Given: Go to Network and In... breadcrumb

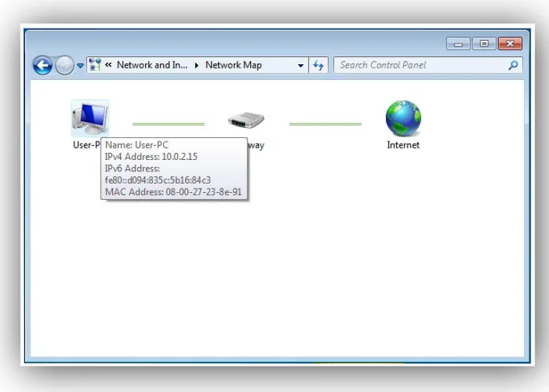Looking at the screenshot, I should [x=152, y=65].
